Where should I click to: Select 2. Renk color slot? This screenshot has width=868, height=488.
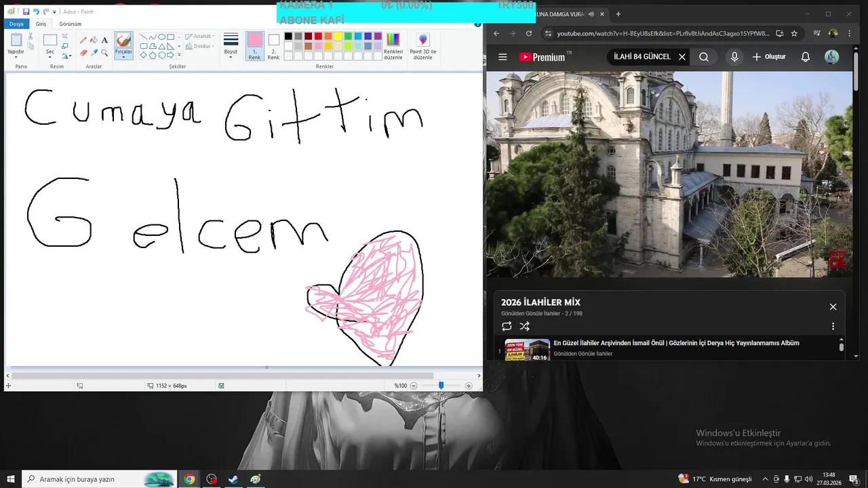[x=273, y=46]
